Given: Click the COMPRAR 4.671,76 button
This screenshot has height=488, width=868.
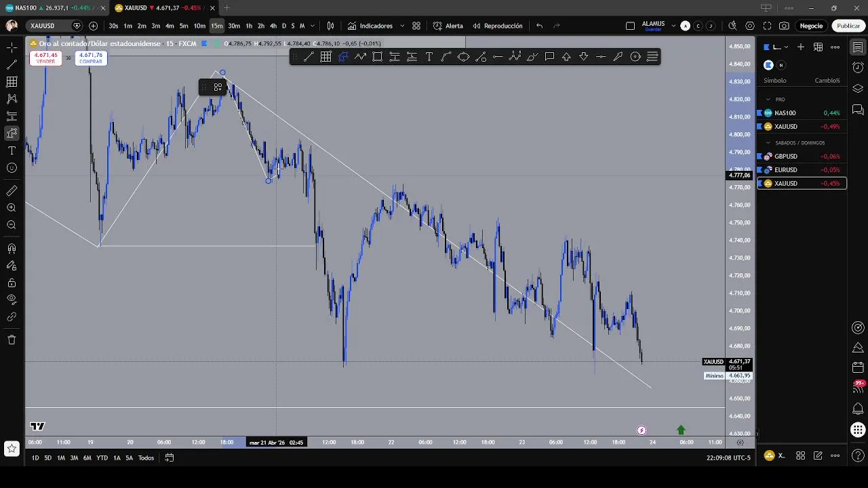Looking at the screenshot, I should (x=90, y=58).
